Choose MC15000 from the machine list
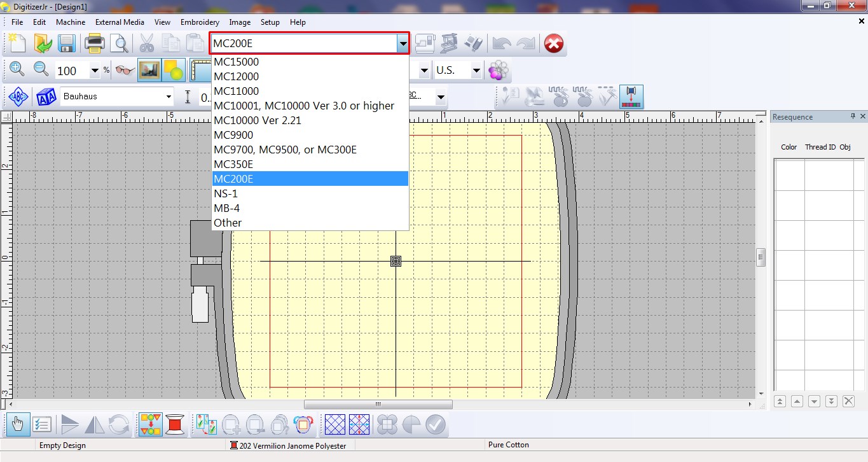This screenshot has height=462, width=868. coord(310,62)
